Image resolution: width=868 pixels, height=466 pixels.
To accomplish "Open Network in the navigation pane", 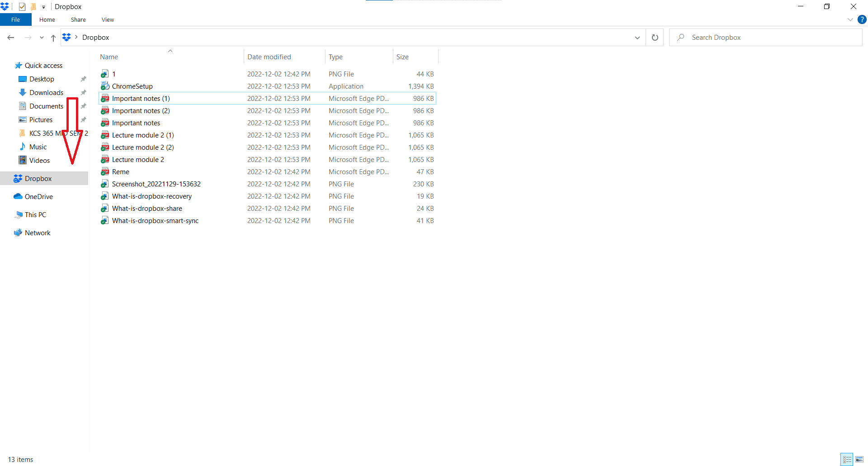I will click(37, 233).
